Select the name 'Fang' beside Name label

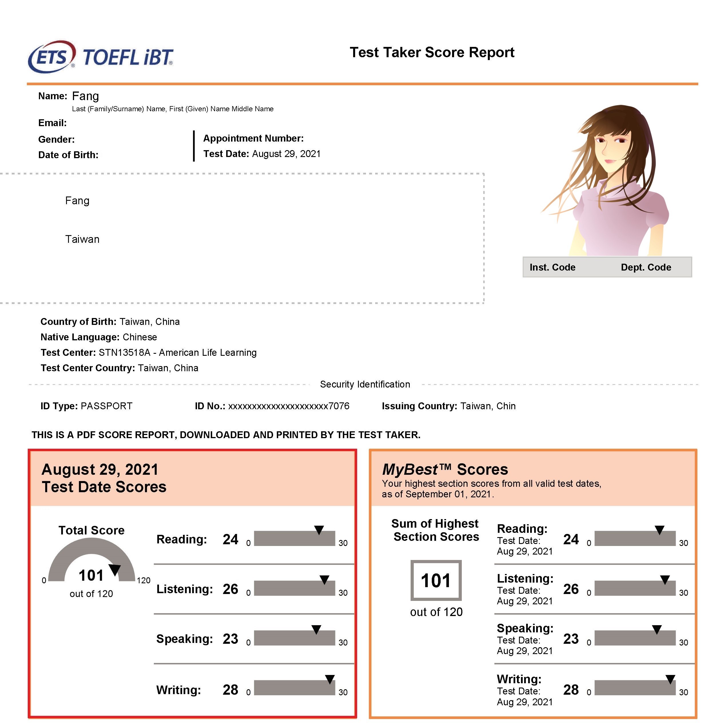pos(85,96)
